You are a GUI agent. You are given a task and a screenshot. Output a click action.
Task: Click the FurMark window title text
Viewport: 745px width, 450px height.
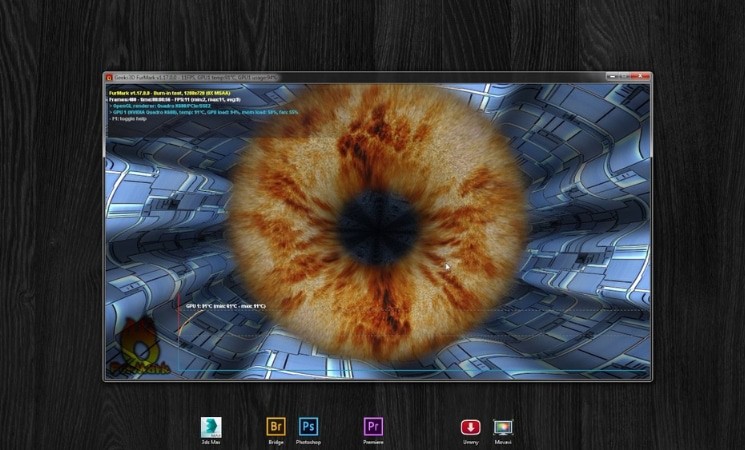point(197,77)
